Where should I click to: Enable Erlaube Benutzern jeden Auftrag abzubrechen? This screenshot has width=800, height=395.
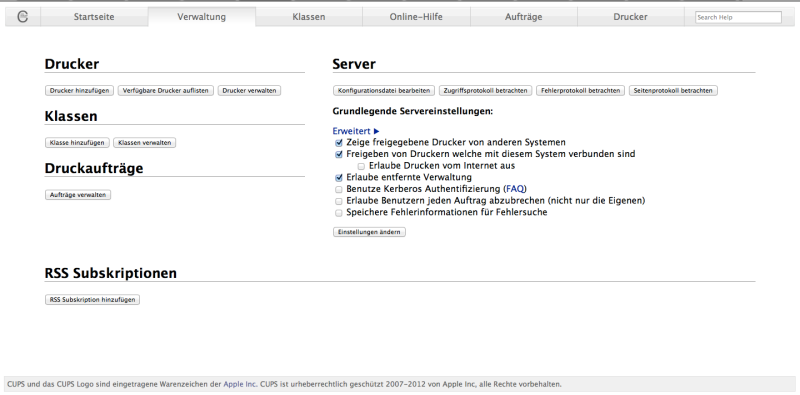[339, 201]
